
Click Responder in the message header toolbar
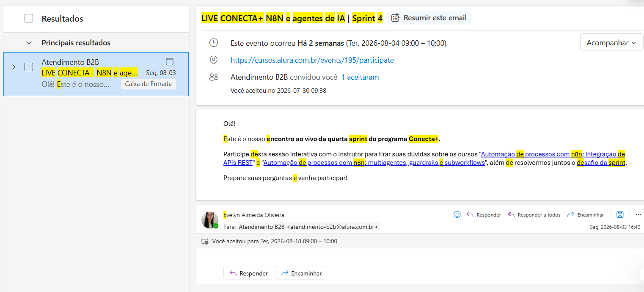[484, 214]
